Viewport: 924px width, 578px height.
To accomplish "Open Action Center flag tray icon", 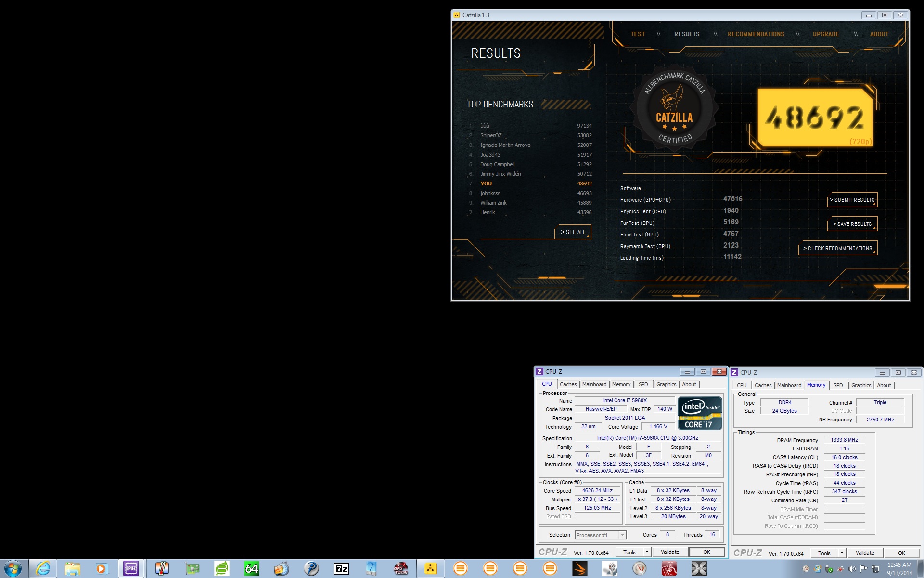I will 864,569.
